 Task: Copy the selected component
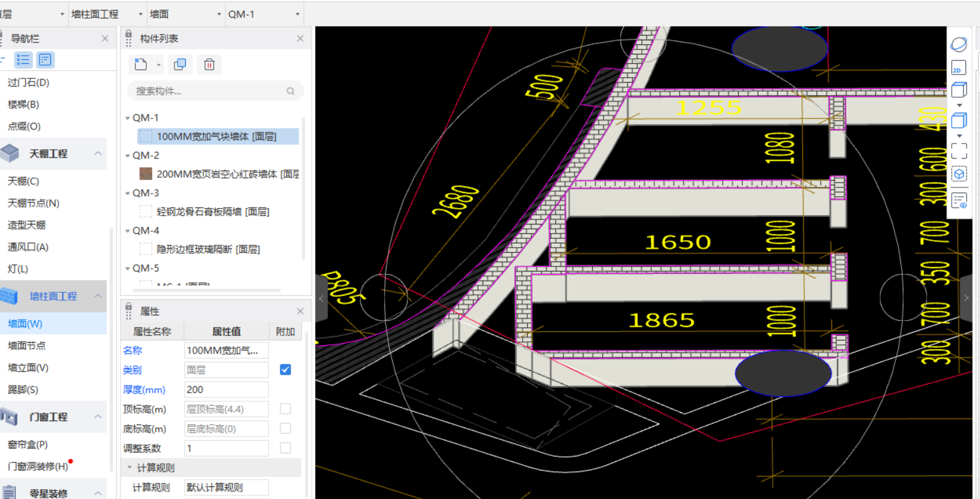tap(180, 65)
